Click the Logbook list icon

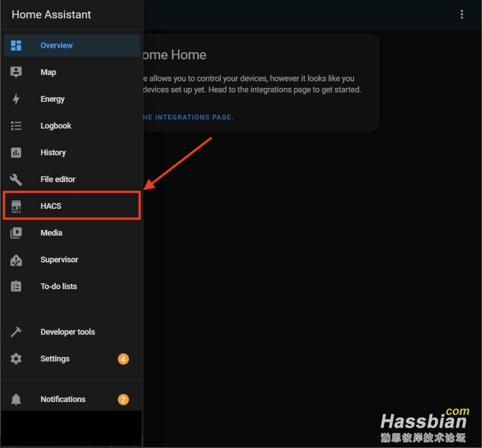pyautogui.click(x=16, y=126)
